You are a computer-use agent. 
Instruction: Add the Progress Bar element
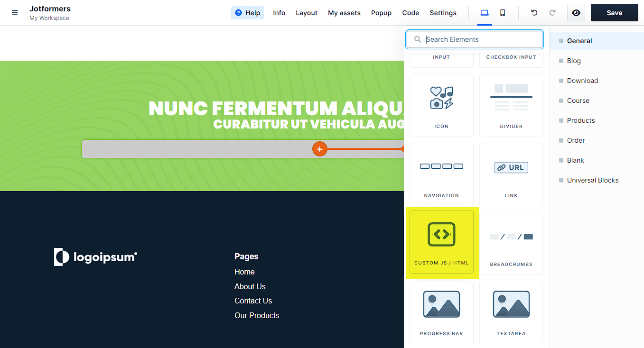pyautogui.click(x=441, y=312)
